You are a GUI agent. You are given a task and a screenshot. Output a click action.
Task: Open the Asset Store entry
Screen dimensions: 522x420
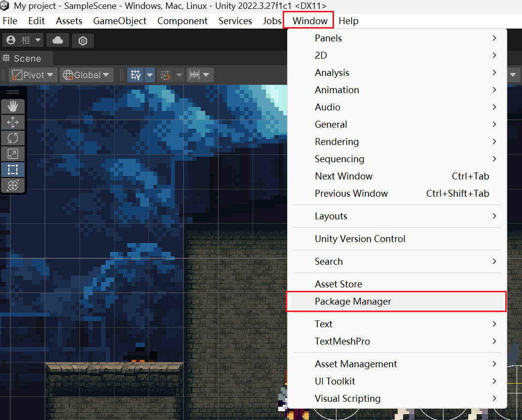coord(397,284)
